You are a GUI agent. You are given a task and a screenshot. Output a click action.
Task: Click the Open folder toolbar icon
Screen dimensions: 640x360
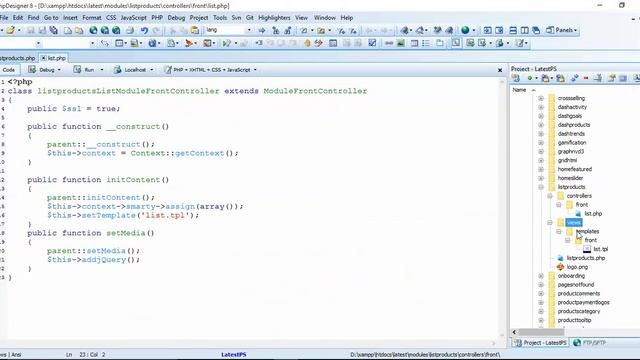(10, 30)
